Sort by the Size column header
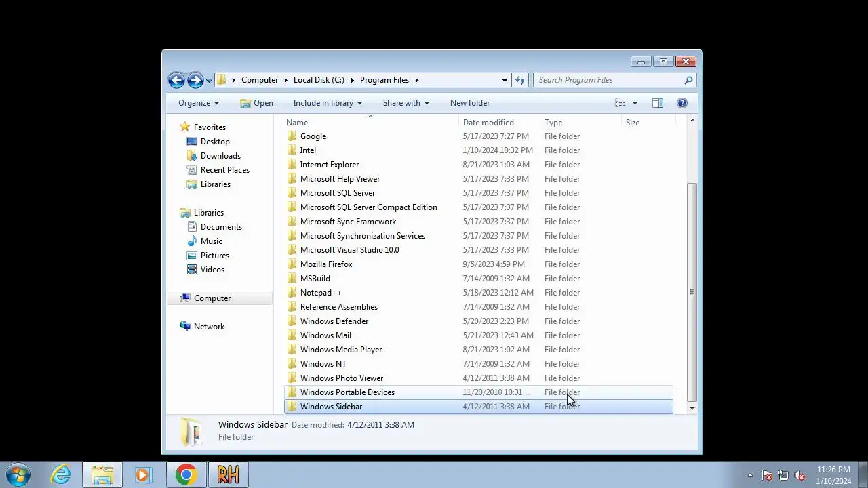This screenshot has width=868, height=488. coord(648,123)
